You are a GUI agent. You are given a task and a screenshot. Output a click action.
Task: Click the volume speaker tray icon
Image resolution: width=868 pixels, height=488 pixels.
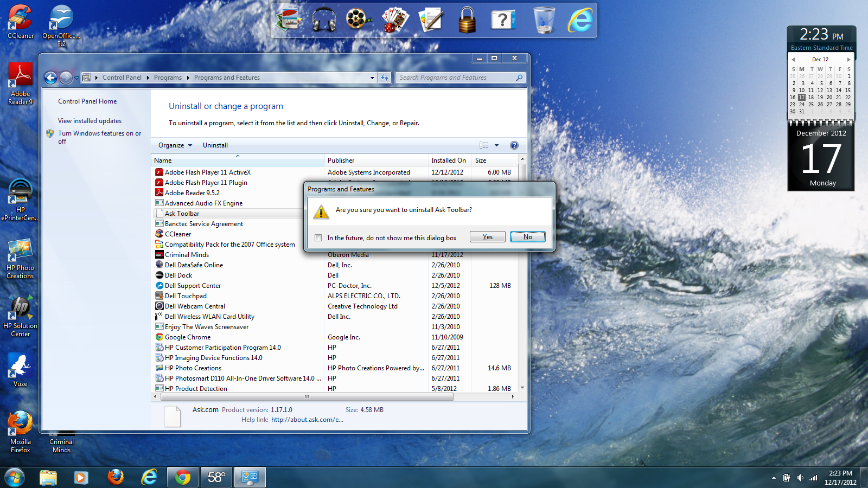800,478
